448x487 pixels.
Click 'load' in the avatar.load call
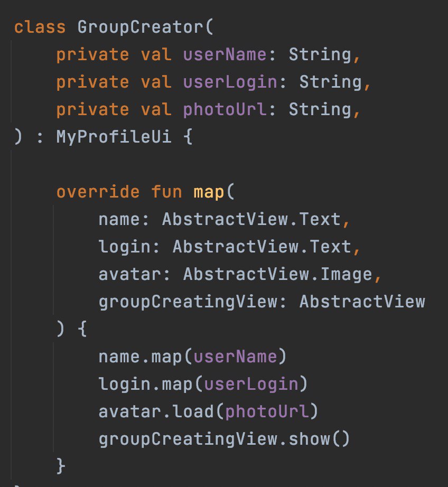click(193, 411)
